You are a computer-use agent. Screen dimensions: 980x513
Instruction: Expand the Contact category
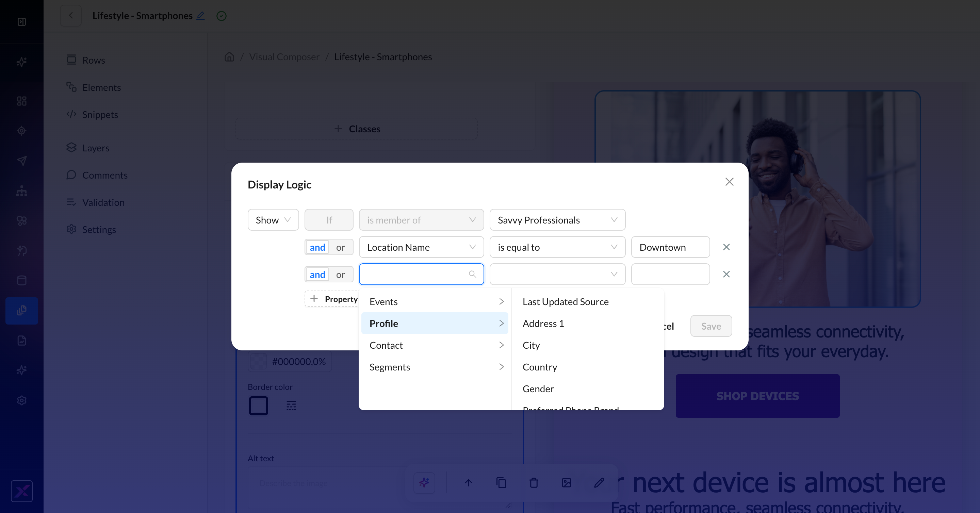(x=435, y=345)
